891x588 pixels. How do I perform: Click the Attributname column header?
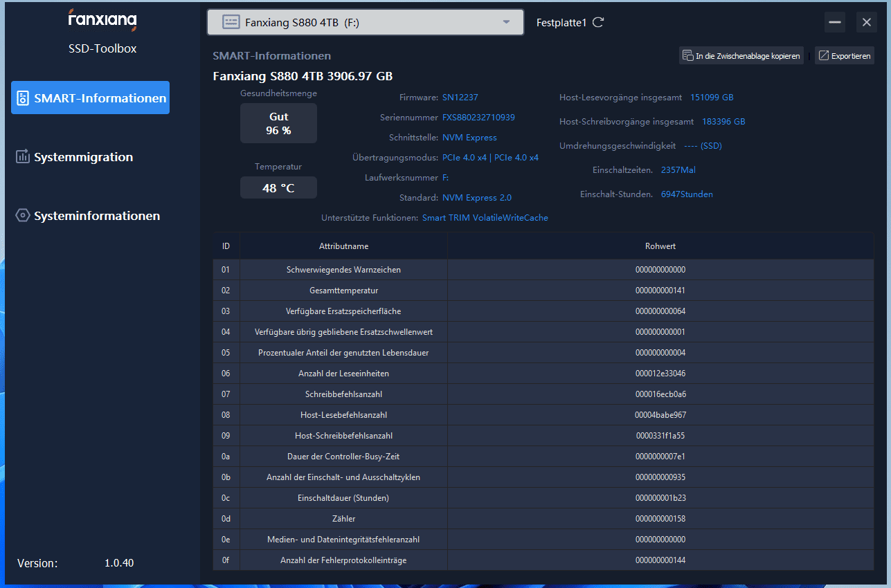click(x=343, y=246)
